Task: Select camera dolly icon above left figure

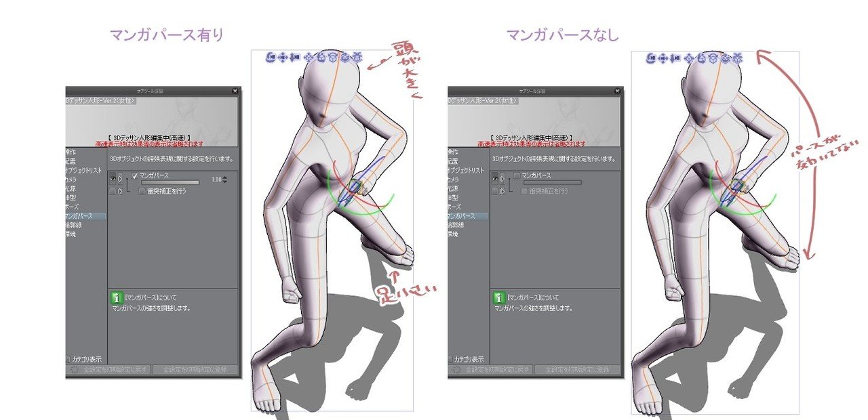Action: (x=295, y=58)
